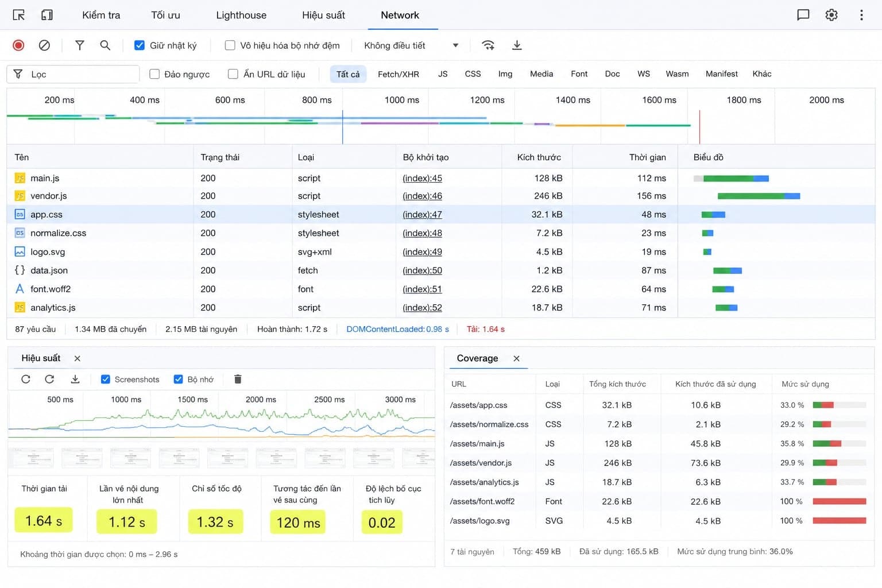Toggle the Giữ nhật ký checkbox
882x588 pixels.
[139, 45]
